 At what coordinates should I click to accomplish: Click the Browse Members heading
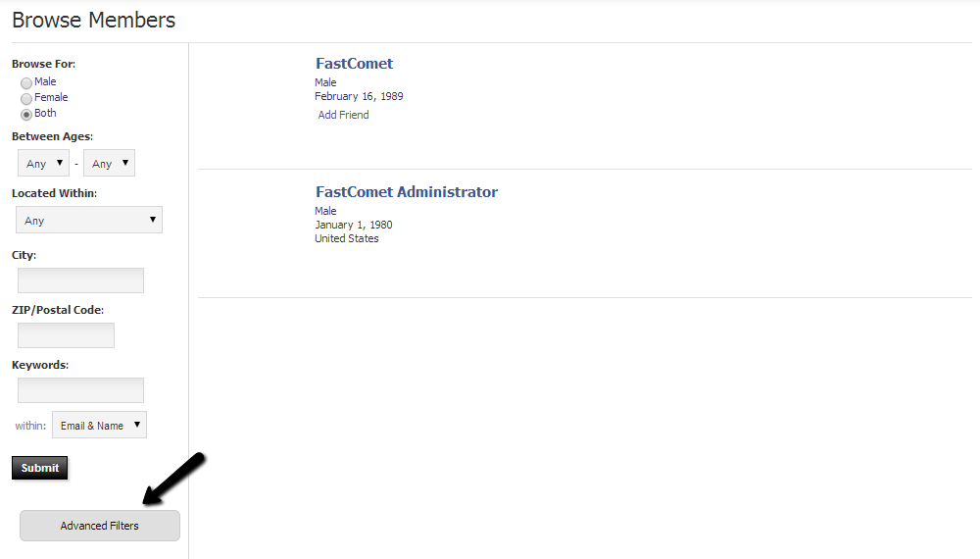click(94, 20)
